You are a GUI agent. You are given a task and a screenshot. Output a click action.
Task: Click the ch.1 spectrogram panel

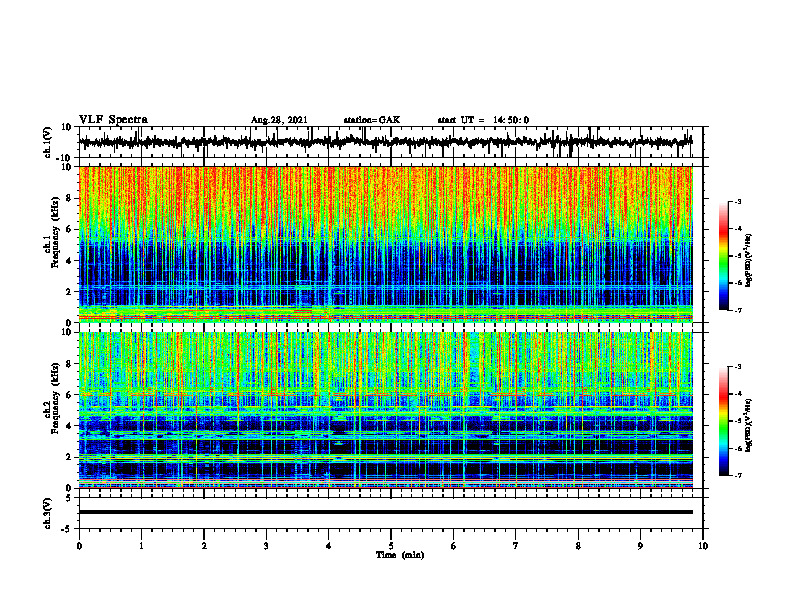[x=385, y=244]
